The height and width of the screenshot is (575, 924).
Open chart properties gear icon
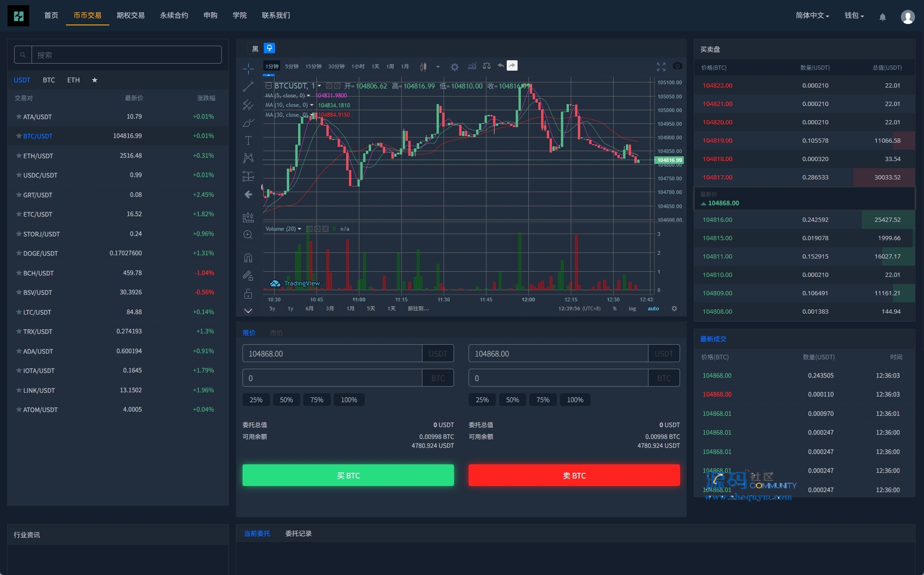(x=454, y=67)
